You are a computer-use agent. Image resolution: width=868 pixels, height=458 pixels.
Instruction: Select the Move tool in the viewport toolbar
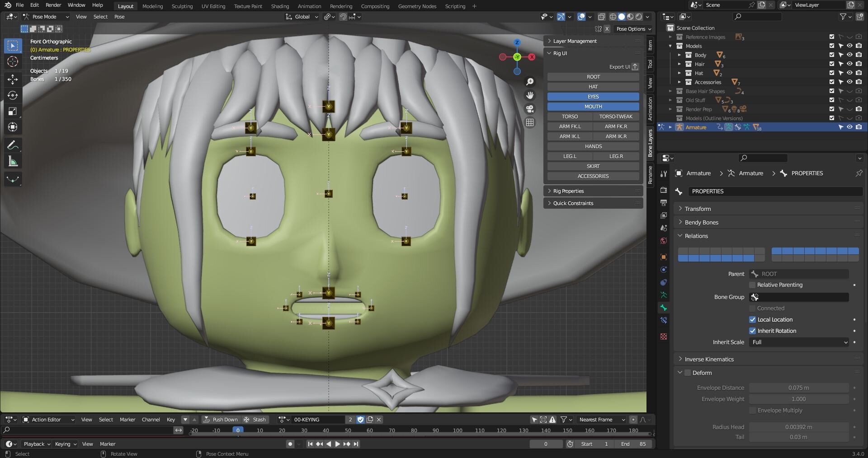13,79
